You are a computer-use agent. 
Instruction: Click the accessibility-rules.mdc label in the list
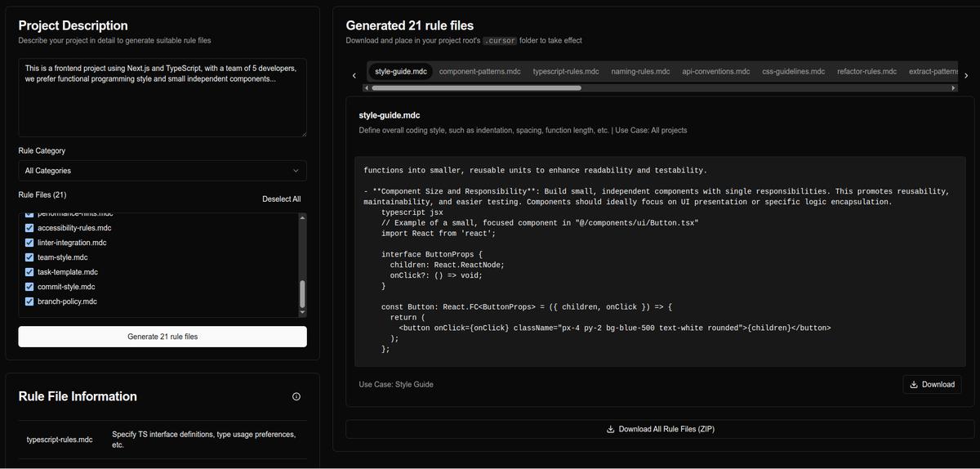point(74,228)
